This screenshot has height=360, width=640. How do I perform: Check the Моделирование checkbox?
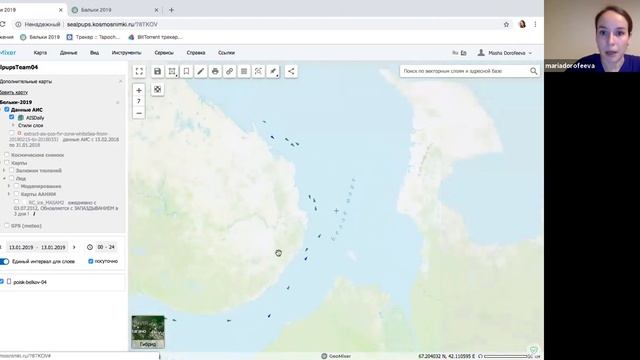coord(16,186)
